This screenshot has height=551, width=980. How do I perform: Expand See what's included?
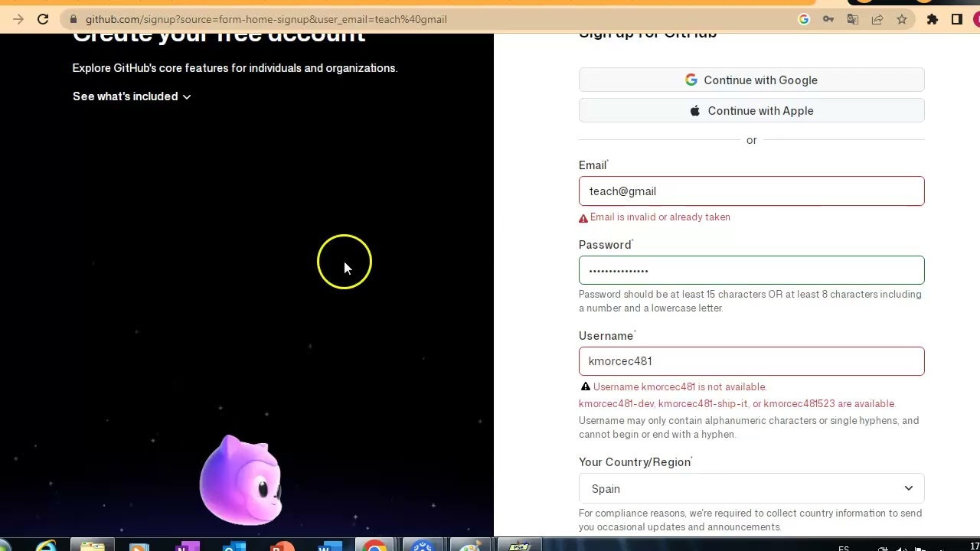pyautogui.click(x=132, y=96)
